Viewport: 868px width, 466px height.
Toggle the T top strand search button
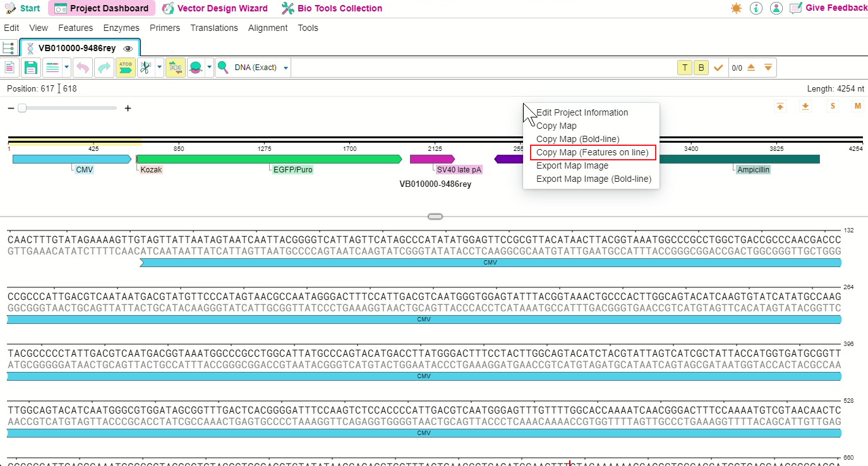tap(684, 68)
